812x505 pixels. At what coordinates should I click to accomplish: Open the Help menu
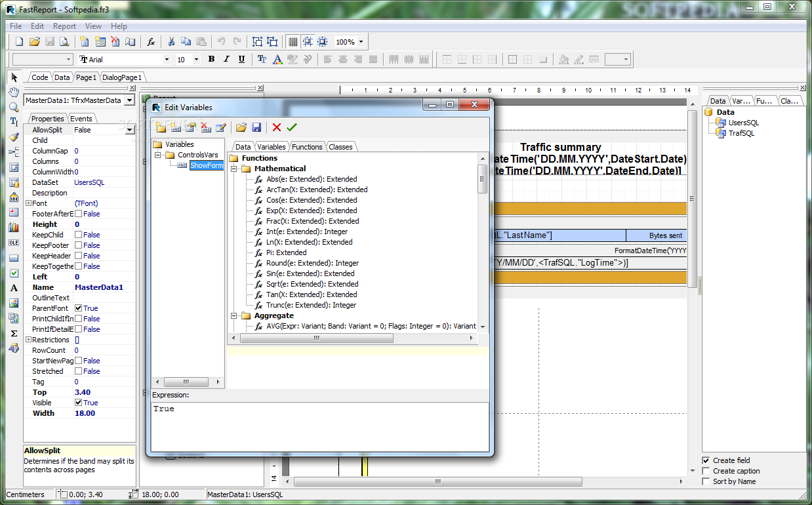pyautogui.click(x=119, y=26)
